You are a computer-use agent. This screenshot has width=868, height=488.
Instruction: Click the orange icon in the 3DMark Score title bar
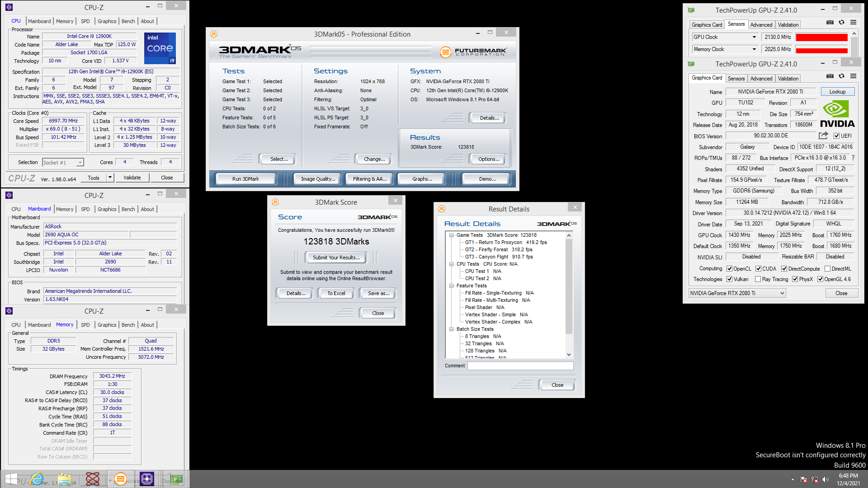click(x=275, y=202)
